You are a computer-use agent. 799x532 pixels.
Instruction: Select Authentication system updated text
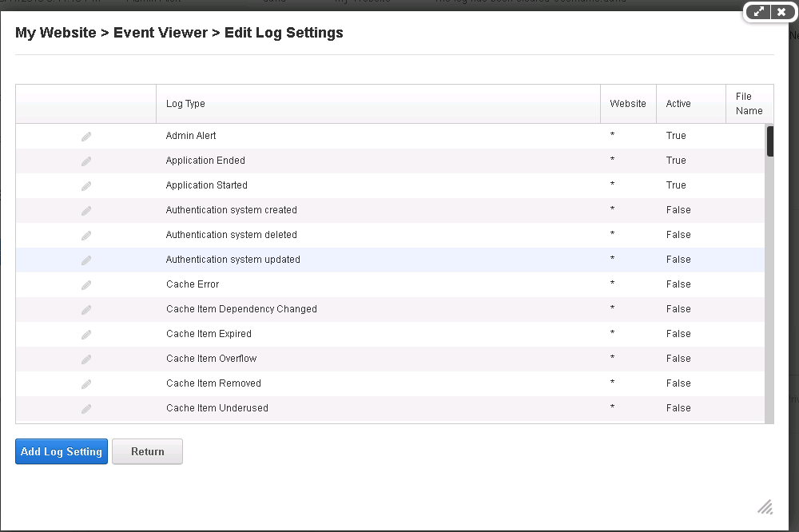(233, 260)
